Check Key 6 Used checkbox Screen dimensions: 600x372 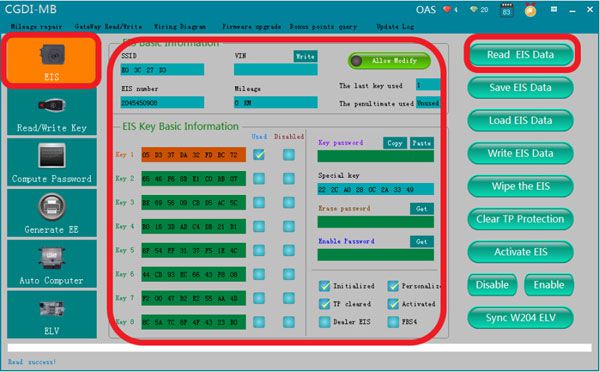tap(259, 274)
